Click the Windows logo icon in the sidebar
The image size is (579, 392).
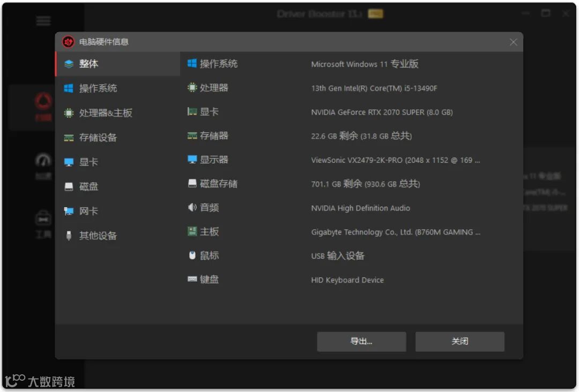click(x=69, y=88)
